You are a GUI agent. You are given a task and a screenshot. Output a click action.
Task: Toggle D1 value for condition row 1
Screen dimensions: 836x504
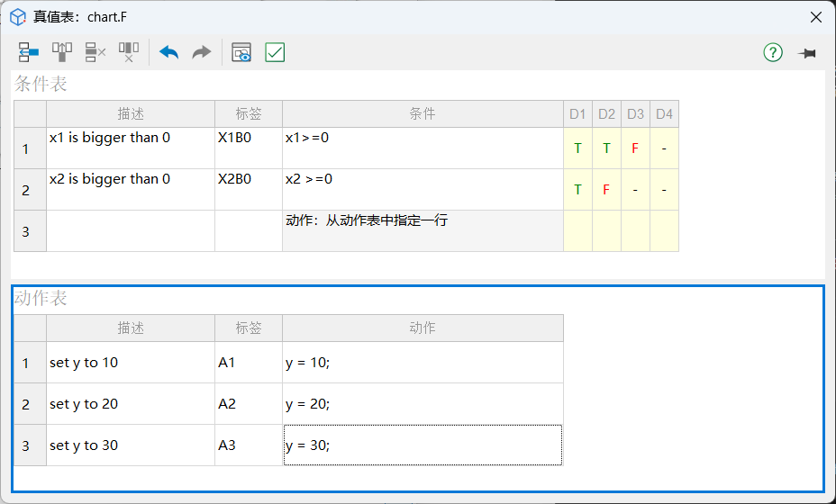point(577,148)
